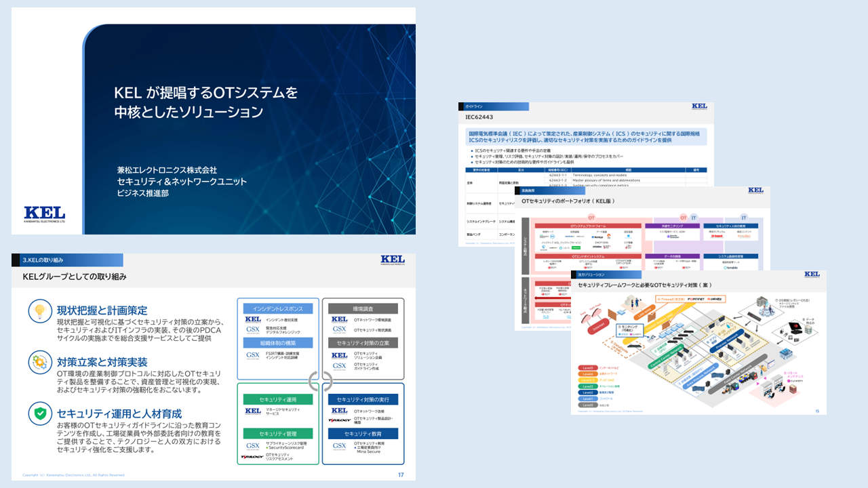Viewport: 868px width, 488px height.
Task: Select the 3.KELの取り組み section tab
Action: [x=67, y=260]
